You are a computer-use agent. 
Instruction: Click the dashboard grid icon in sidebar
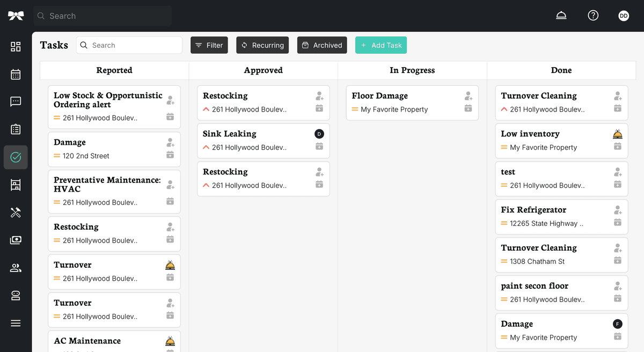[x=16, y=47]
